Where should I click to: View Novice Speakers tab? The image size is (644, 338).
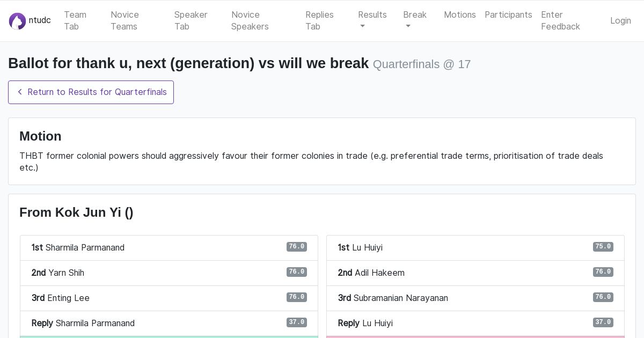[x=250, y=20]
